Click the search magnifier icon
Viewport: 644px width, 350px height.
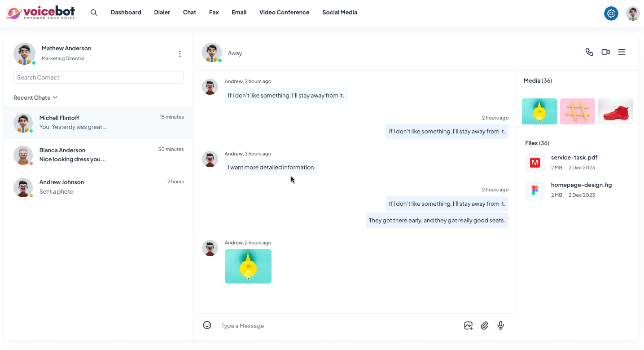click(94, 13)
